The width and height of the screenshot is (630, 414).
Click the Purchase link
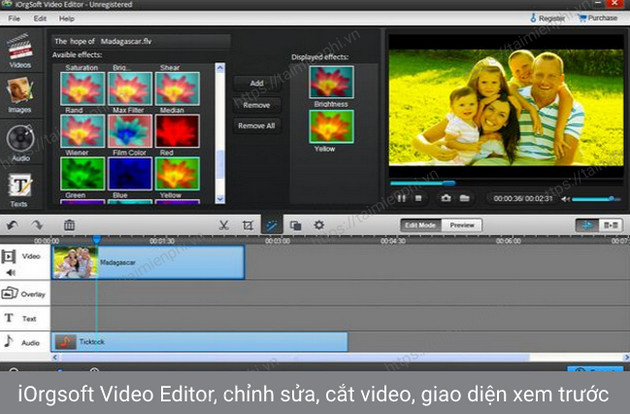click(597, 18)
